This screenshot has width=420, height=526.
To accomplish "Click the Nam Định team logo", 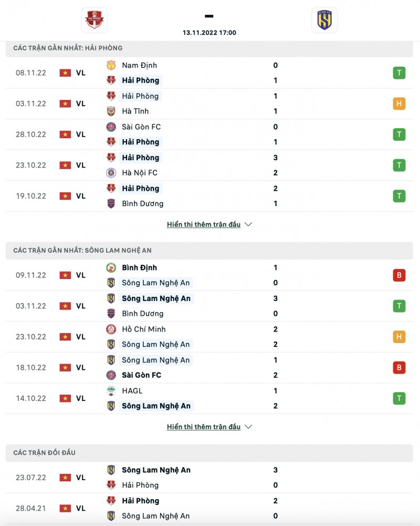I will (x=111, y=65).
